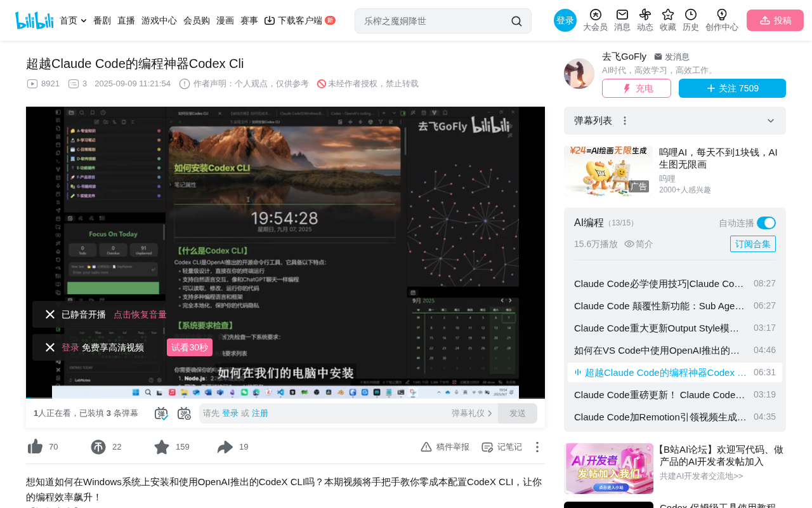
Task: Show collection 简介 description
Action: (639, 244)
